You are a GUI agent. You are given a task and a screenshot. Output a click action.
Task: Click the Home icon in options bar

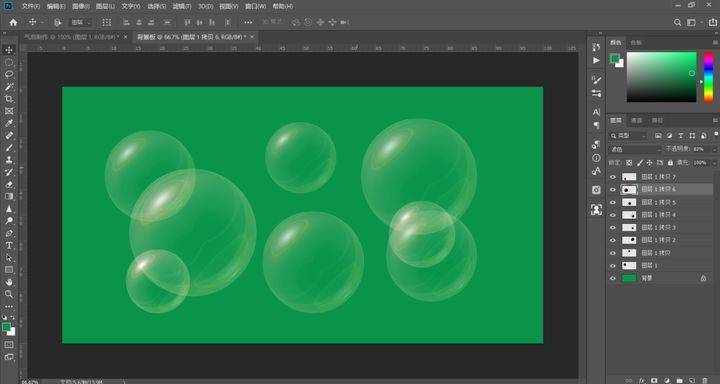tap(13, 22)
